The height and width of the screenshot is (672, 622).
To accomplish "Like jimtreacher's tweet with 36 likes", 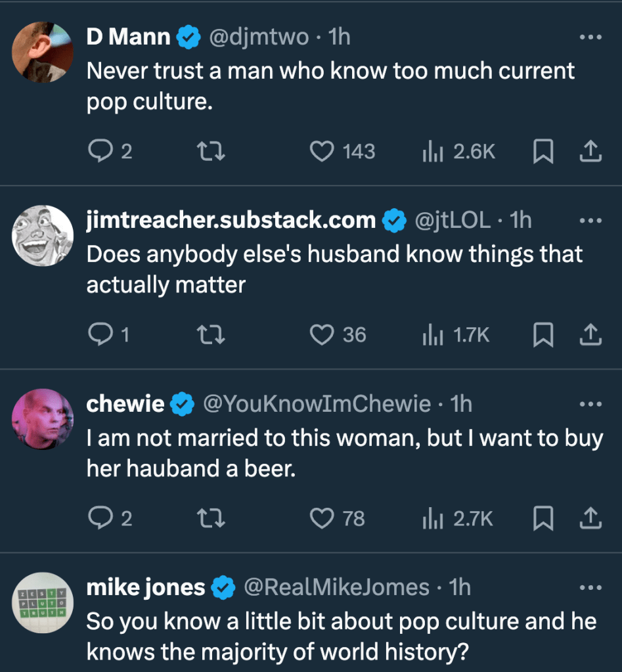I will [x=322, y=335].
